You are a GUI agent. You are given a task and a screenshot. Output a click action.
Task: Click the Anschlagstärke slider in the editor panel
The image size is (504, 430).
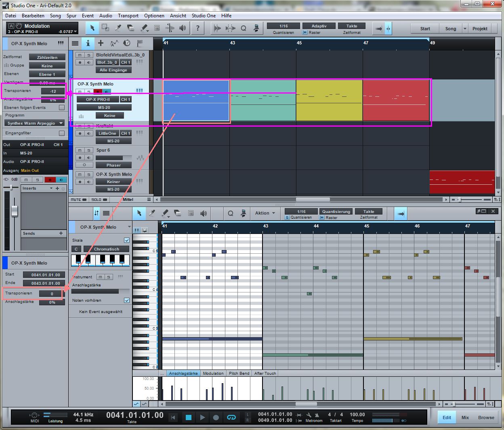(x=101, y=291)
